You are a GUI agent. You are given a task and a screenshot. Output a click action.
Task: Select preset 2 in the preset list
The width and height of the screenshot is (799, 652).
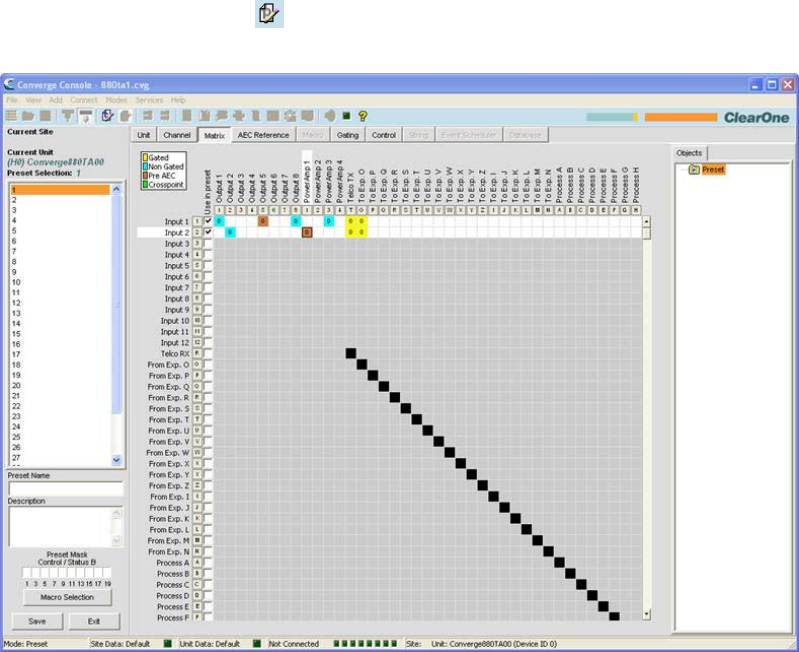coord(60,200)
